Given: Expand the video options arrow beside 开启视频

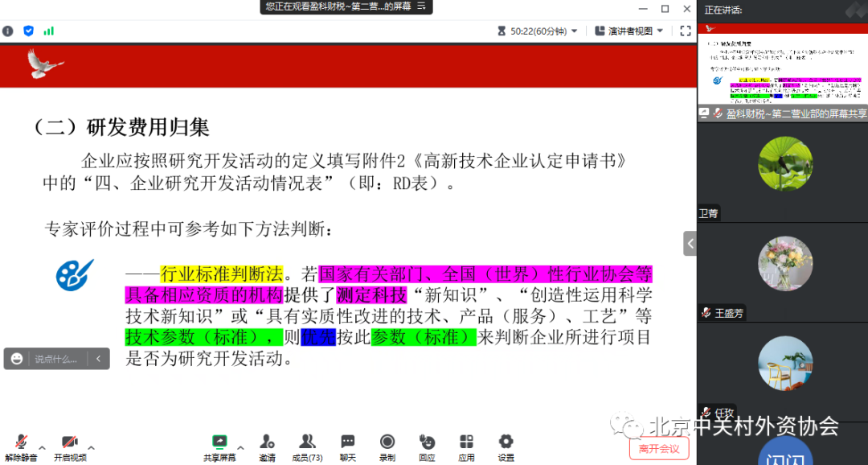Looking at the screenshot, I should (92, 446).
